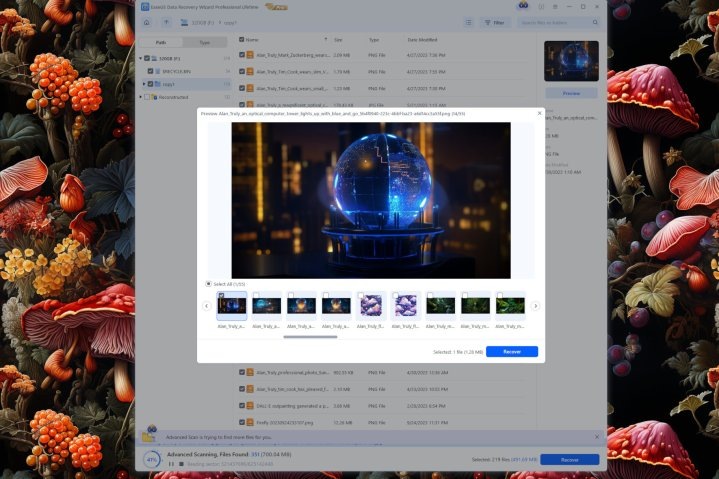Image resolution: width=719 pixels, height=479 pixels.
Task: Click the owl mascot icon in title bar
Action: 523,6
